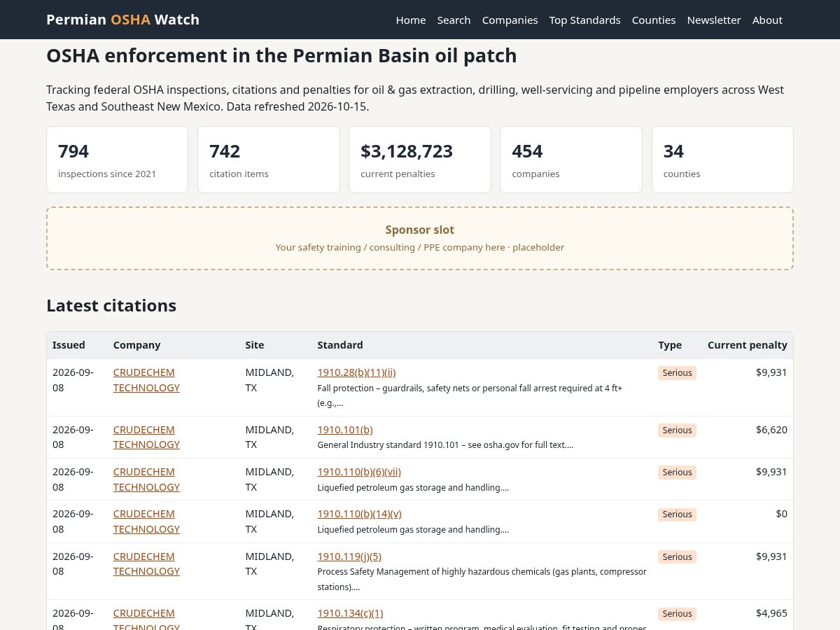Open standard link 1910.119(j)(5)
Viewport: 840px width, 630px height.
(349, 556)
